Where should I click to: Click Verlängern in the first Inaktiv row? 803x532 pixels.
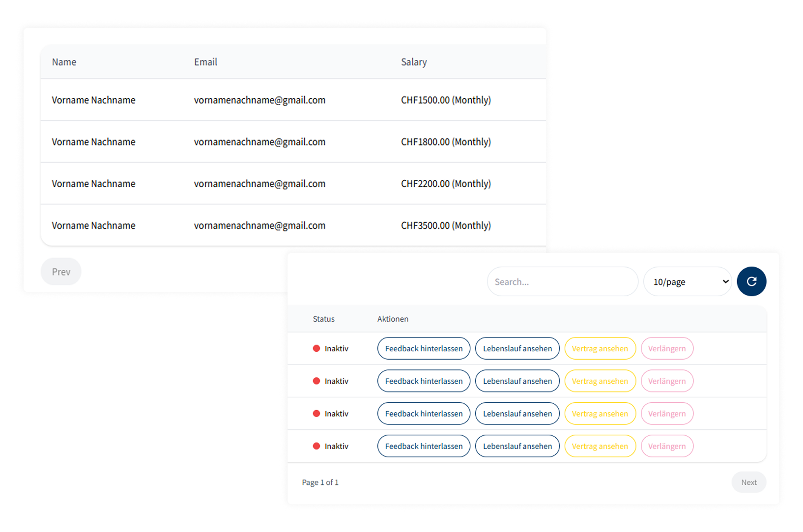point(667,348)
